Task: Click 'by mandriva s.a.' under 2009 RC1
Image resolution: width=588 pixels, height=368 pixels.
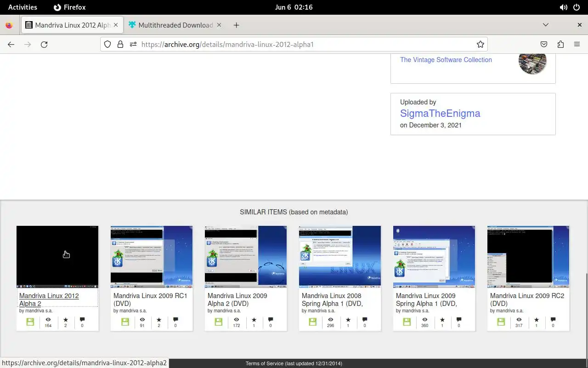Action: (x=130, y=311)
